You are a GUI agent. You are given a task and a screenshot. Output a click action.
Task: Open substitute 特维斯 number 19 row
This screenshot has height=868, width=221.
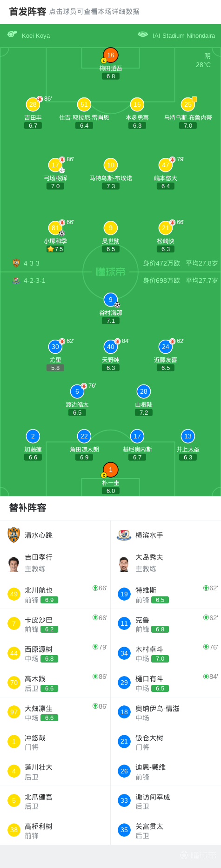coord(166,594)
